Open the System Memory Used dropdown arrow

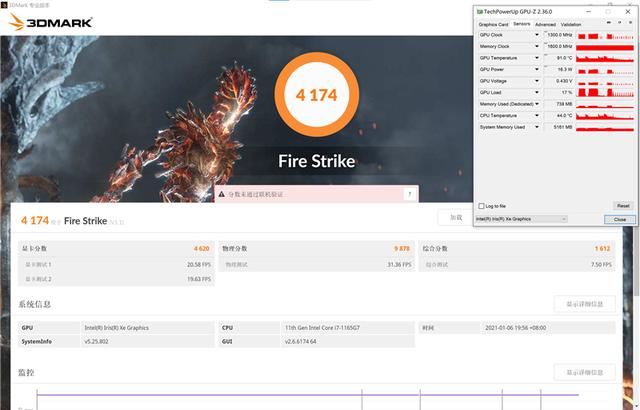(x=537, y=127)
